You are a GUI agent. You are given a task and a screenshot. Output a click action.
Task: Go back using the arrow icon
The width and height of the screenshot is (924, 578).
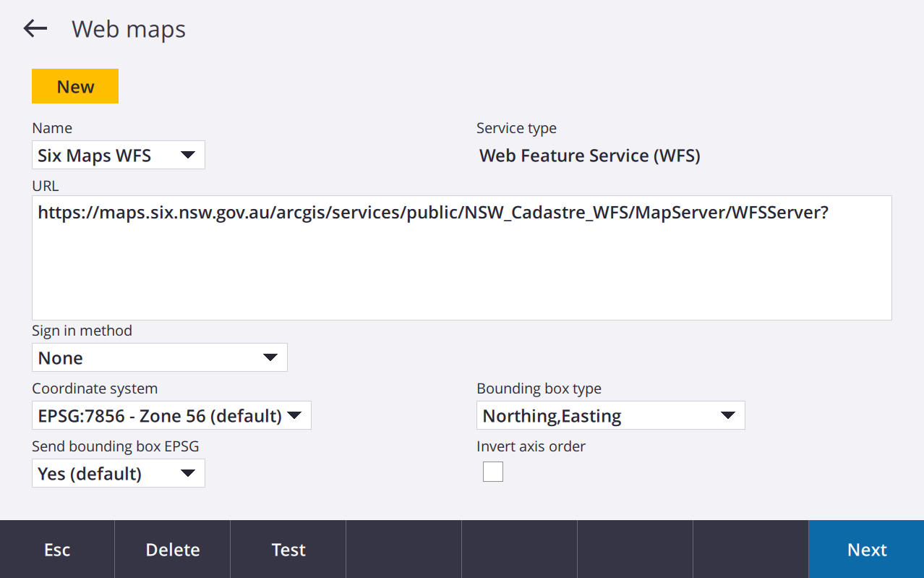(x=35, y=29)
